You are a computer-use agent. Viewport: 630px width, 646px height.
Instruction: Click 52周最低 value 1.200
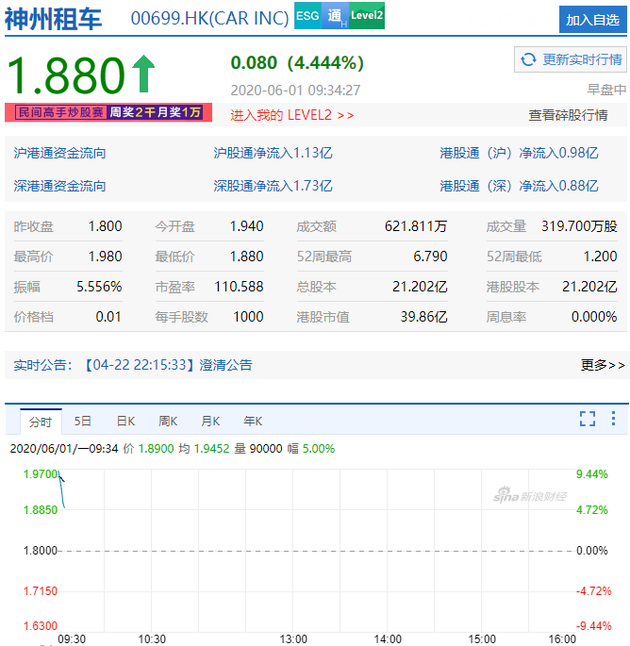point(600,256)
